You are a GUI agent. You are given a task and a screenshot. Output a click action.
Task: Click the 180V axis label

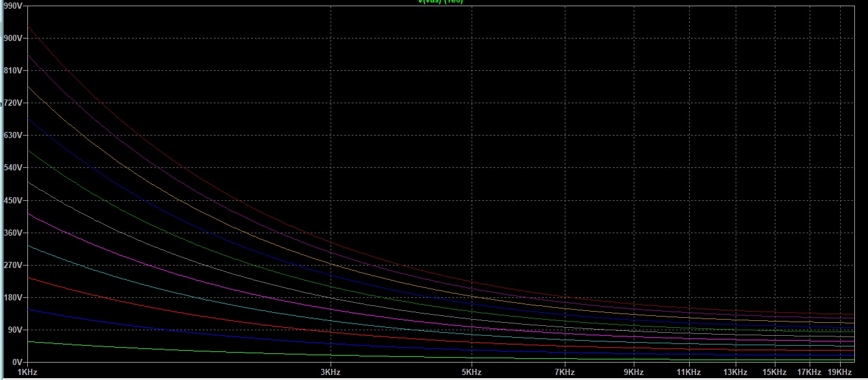pos(12,297)
